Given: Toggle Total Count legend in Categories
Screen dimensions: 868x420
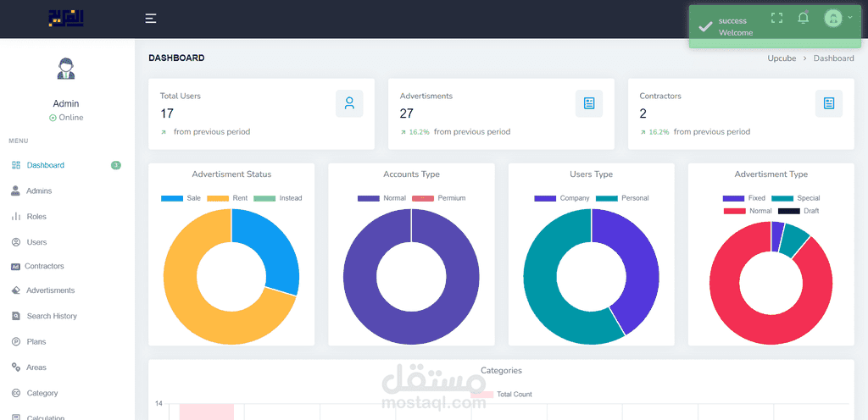Looking at the screenshot, I should [501, 394].
